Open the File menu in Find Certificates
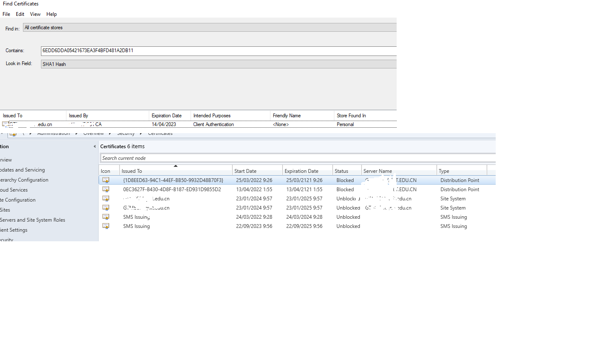This screenshot has width=596, height=364. point(6,14)
